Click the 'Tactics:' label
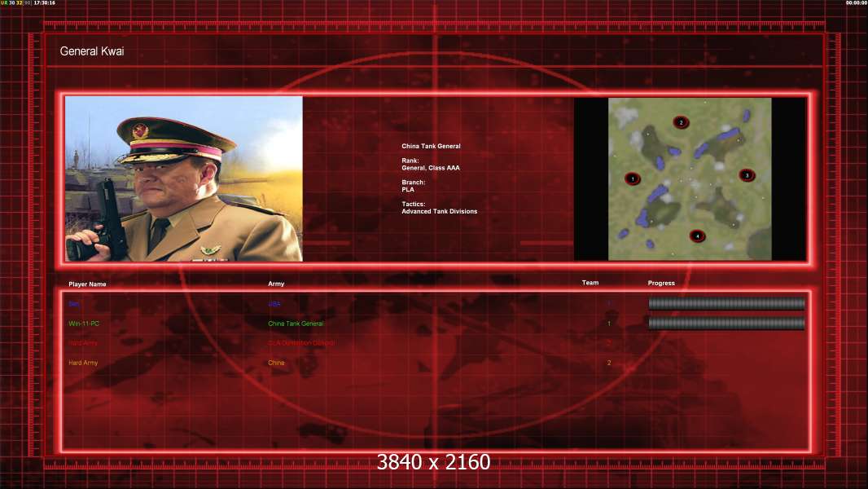Viewport: 868px width, 489px height. (413, 205)
